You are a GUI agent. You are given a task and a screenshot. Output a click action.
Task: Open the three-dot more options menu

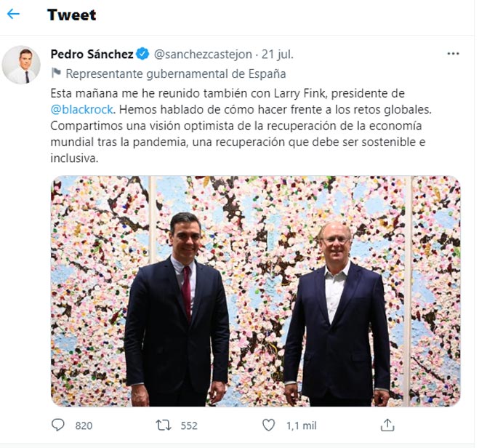(453, 54)
